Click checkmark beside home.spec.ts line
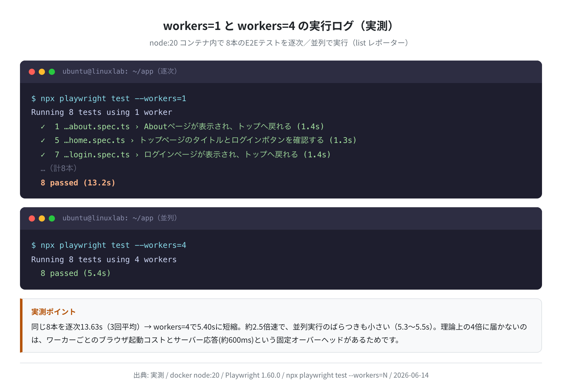This screenshot has width=562, height=392. point(43,140)
